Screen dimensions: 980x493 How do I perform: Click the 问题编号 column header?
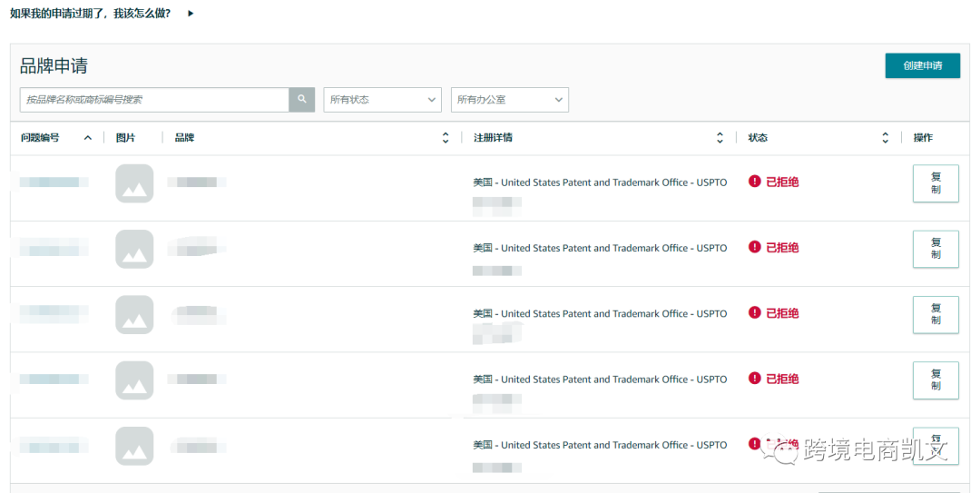[40, 138]
